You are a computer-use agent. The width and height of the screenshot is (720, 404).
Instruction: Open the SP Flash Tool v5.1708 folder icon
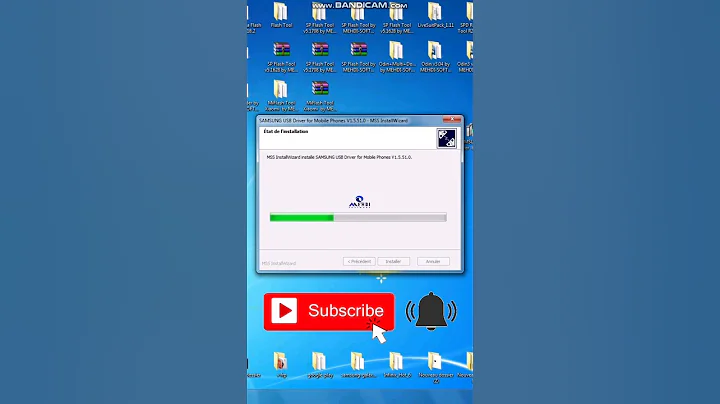(x=320, y=18)
